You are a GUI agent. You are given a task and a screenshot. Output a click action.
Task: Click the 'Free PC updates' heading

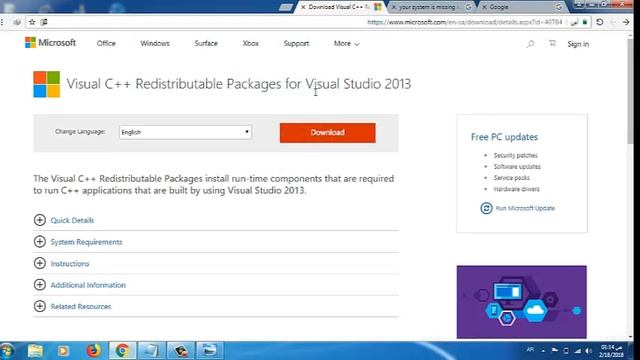click(504, 137)
